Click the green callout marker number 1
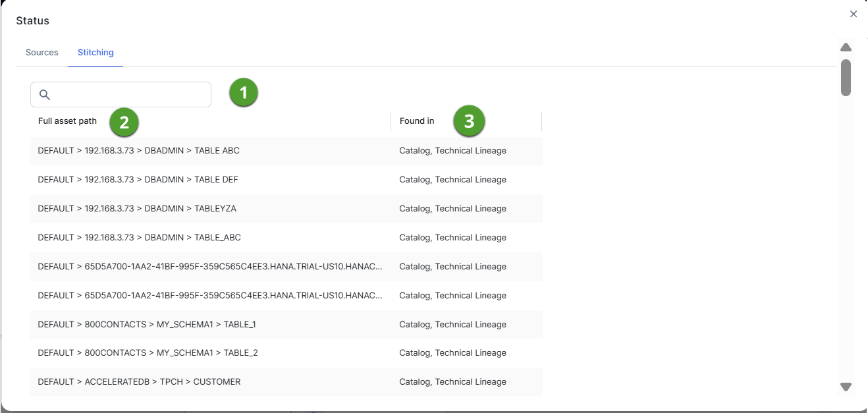Image resolution: width=868 pixels, height=413 pixels. tap(244, 94)
